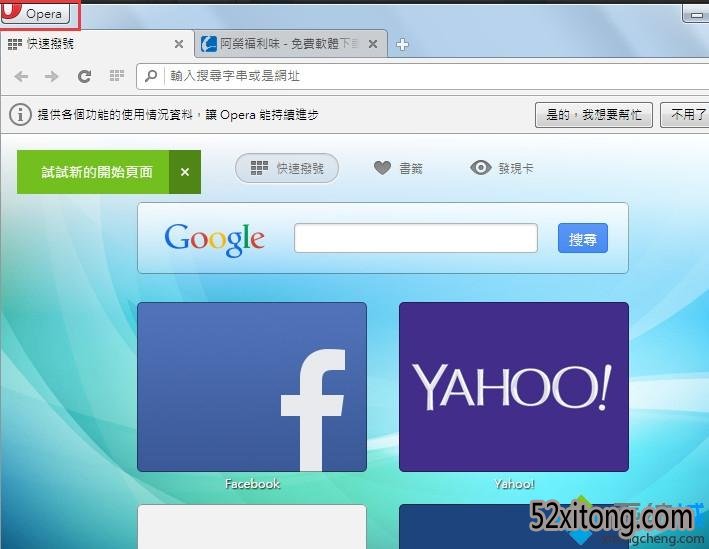Screen dimensions: 709x549
Task: Click the 不用了 button
Action: 688,115
